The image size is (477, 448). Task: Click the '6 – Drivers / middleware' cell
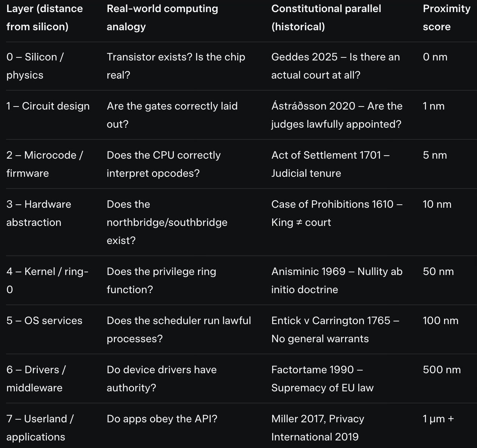[x=36, y=379]
